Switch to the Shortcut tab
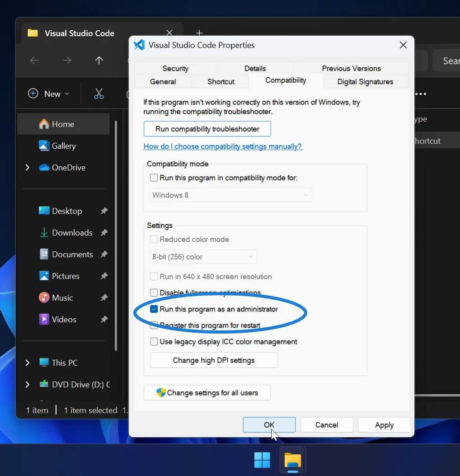 tap(221, 81)
